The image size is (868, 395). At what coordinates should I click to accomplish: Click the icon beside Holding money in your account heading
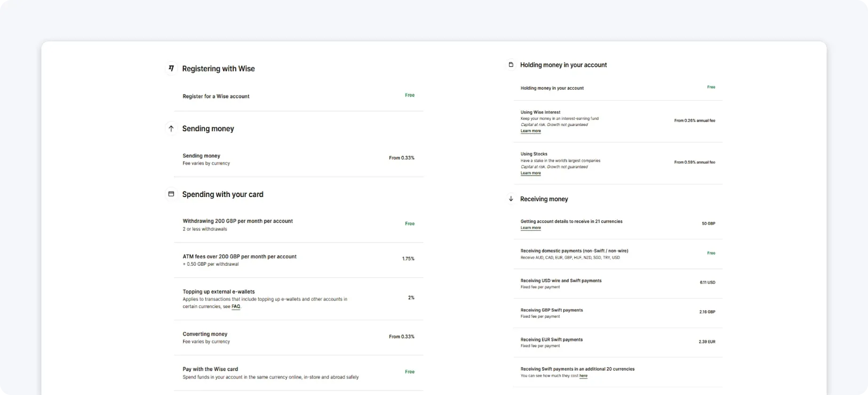pyautogui.click(x=511, y=64)
